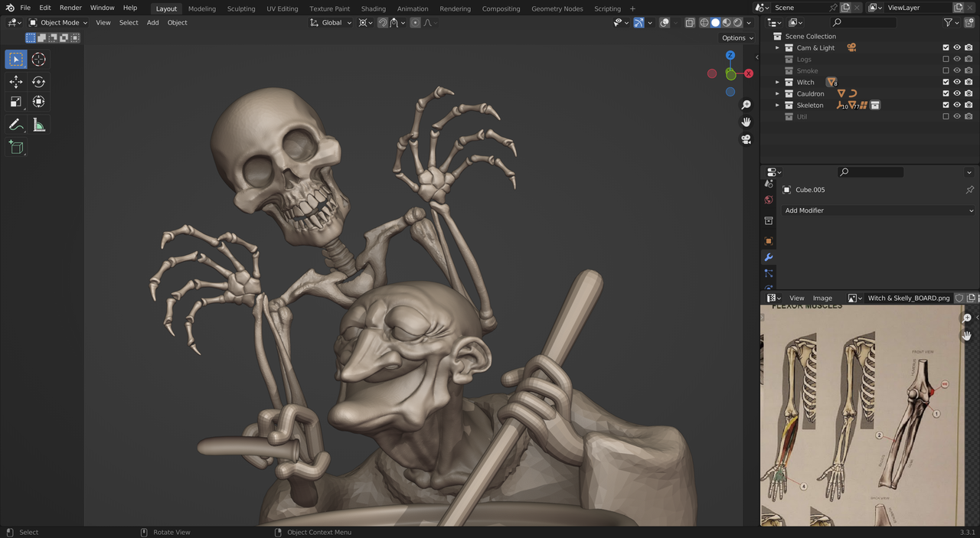Select the Measure tool
The height and width of the screenshot is (538, 980).
pos(38,125)
